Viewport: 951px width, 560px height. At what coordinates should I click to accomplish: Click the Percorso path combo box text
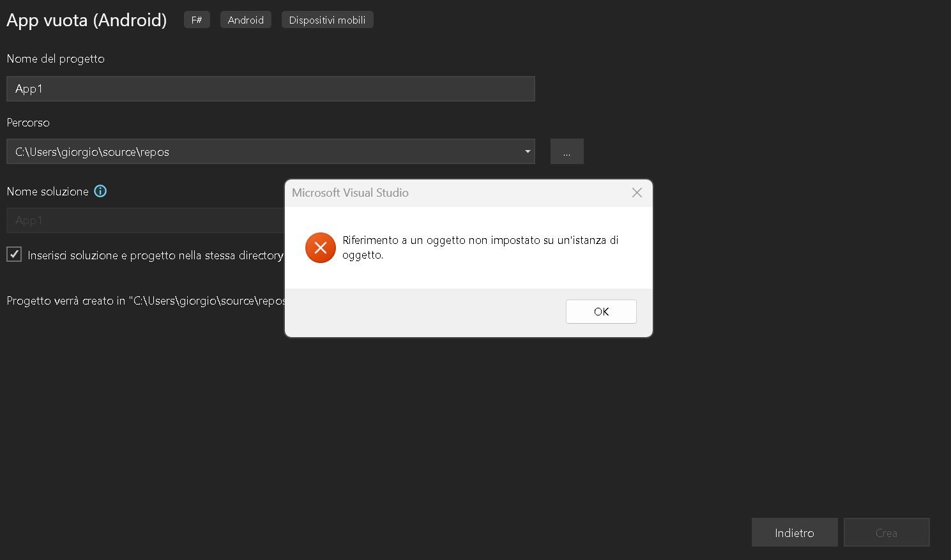pyautogui.click(x=92, y=152)
